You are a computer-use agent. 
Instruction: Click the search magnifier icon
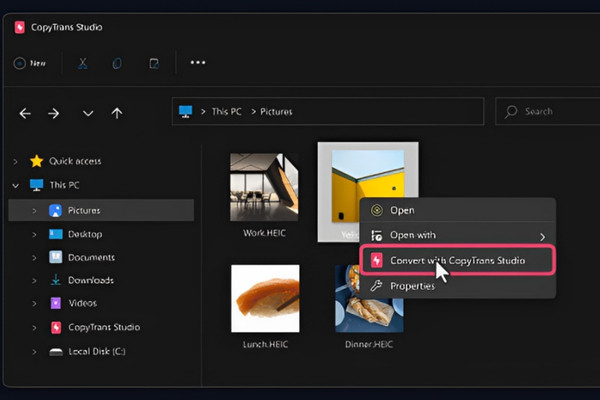click(511, 112)
